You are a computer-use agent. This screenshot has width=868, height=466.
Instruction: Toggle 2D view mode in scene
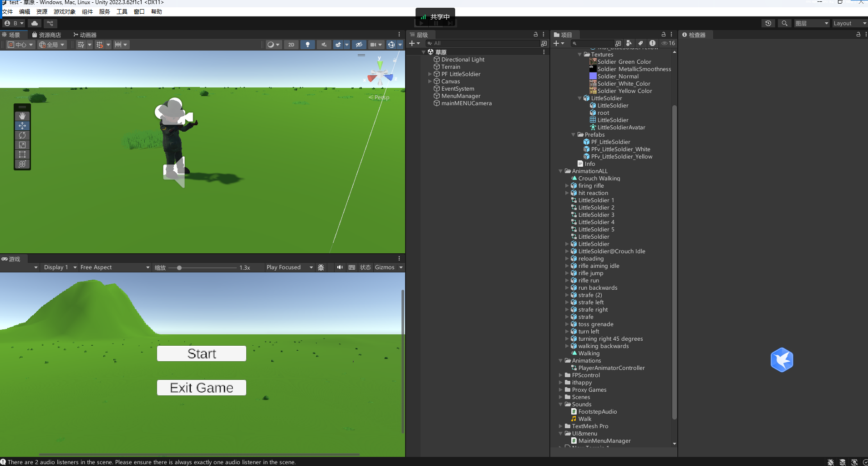click(291, 45)
